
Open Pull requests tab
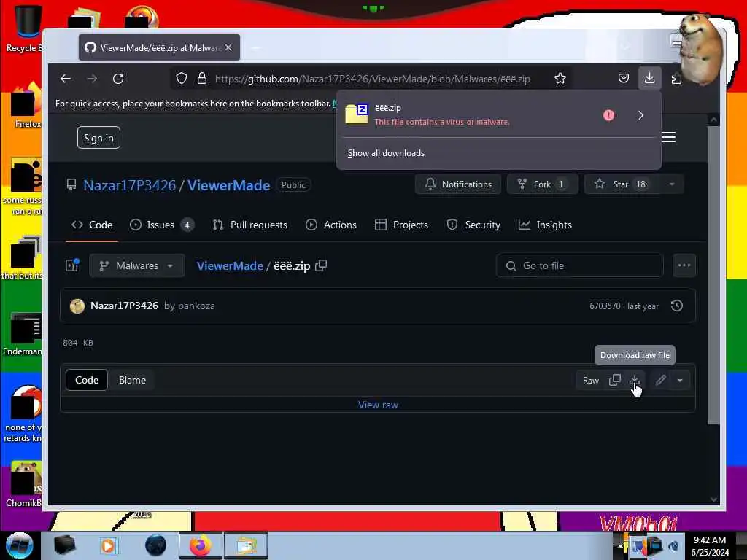pos(250,225)
